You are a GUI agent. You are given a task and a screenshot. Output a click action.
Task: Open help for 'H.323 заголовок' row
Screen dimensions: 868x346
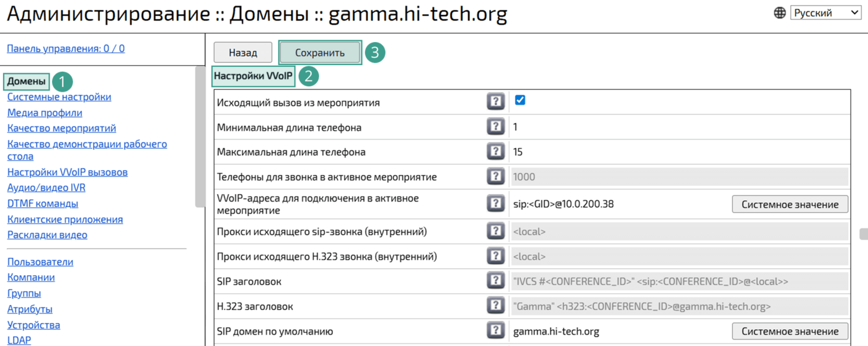[x=495, y=306]
